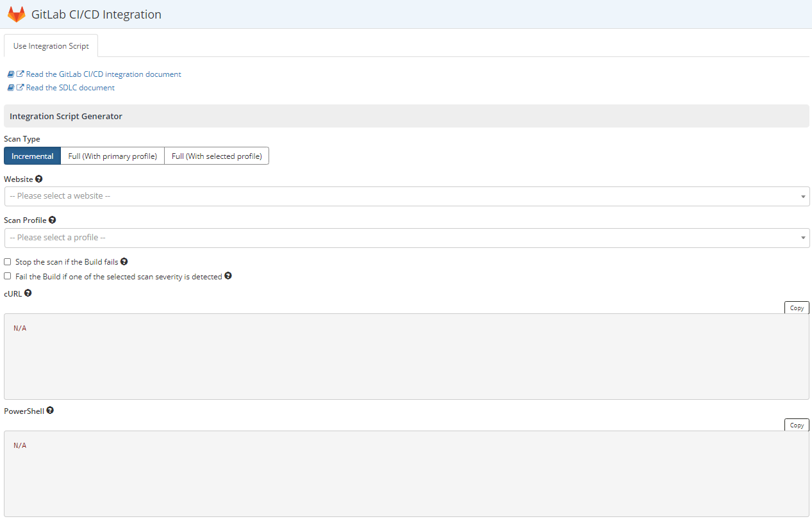Open the '-- Please select a profile --' dropdown

(x=406, y=238)
